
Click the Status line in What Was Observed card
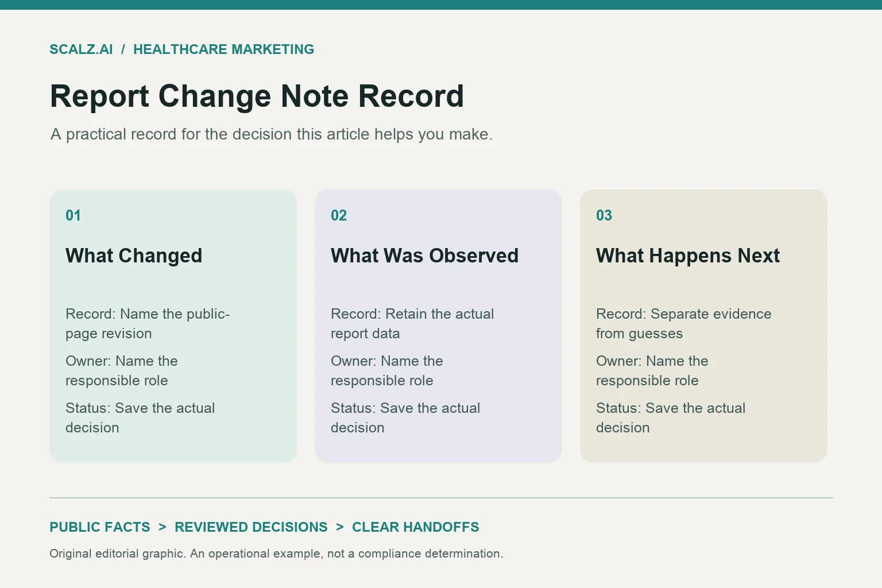(x=405, y=418)
